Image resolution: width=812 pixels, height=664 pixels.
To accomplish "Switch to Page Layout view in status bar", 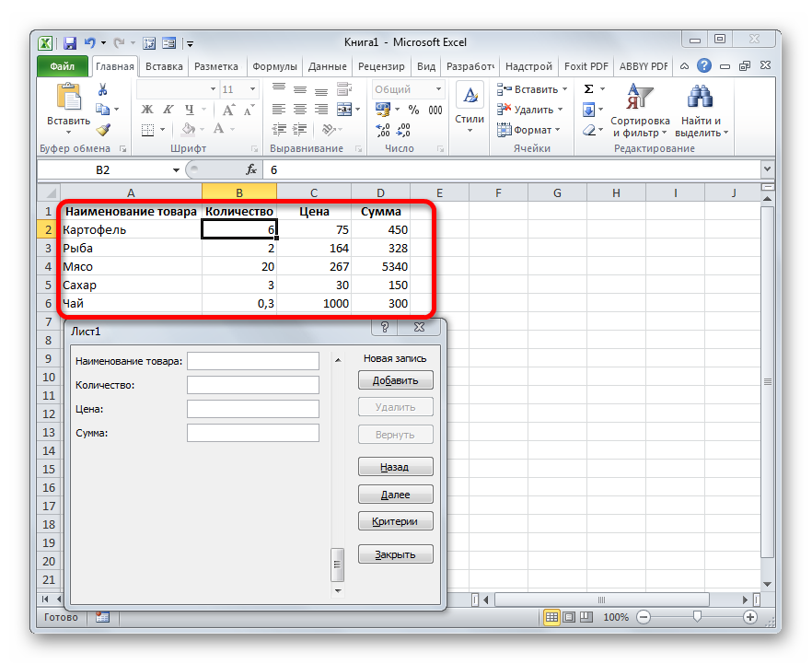I will coord(569,617).
